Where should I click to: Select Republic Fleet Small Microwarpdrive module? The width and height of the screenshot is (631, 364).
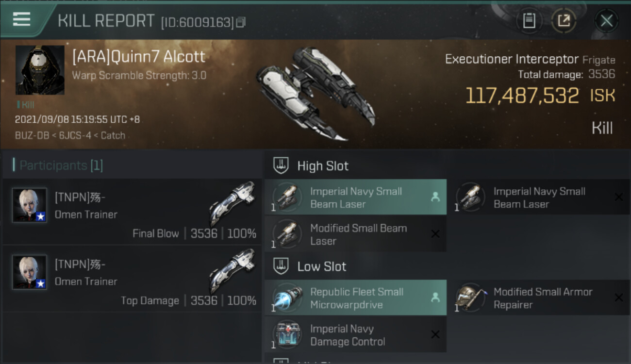(x=355, y=298)
